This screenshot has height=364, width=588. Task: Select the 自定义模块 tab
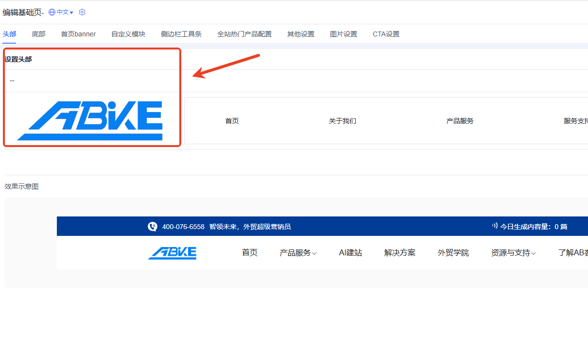coord(128,34)
